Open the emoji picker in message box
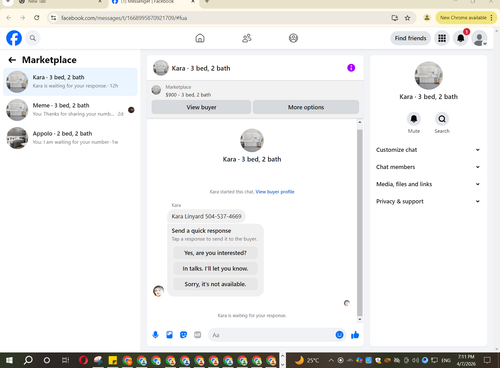The image size is (500, 368). (x=339, y=335)
